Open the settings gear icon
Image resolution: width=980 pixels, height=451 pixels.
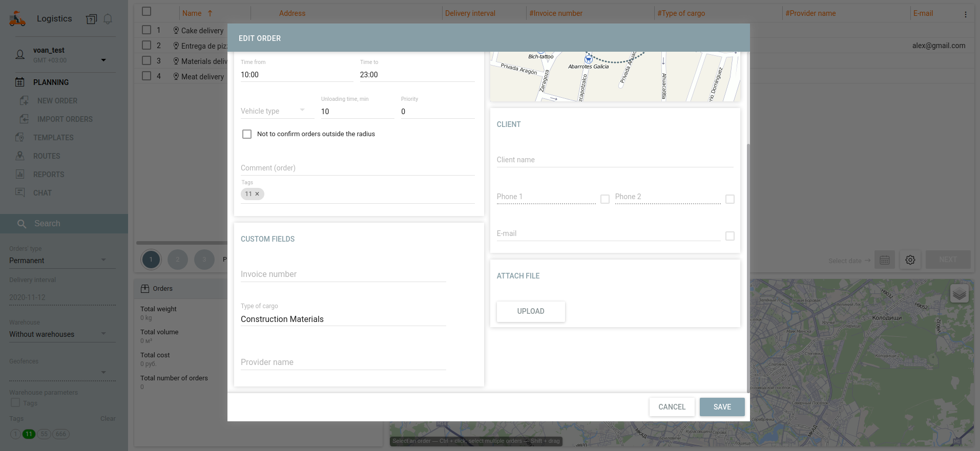(x=910, y=260)
